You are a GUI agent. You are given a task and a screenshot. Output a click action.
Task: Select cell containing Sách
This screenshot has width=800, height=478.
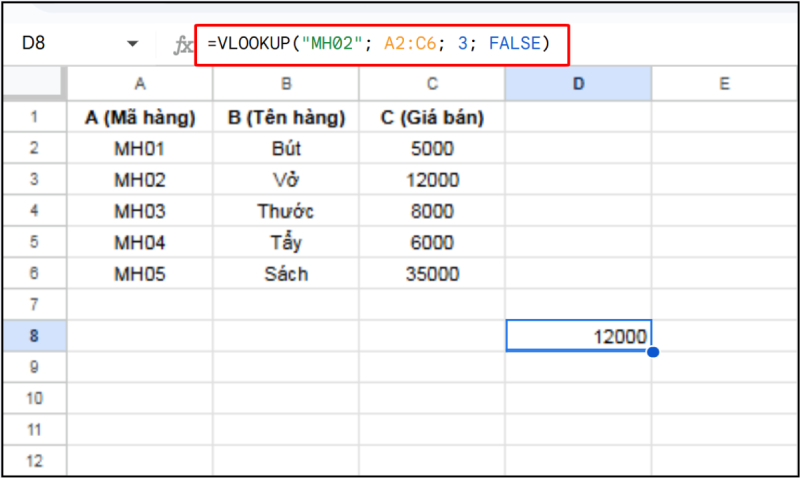coord(286,274)
